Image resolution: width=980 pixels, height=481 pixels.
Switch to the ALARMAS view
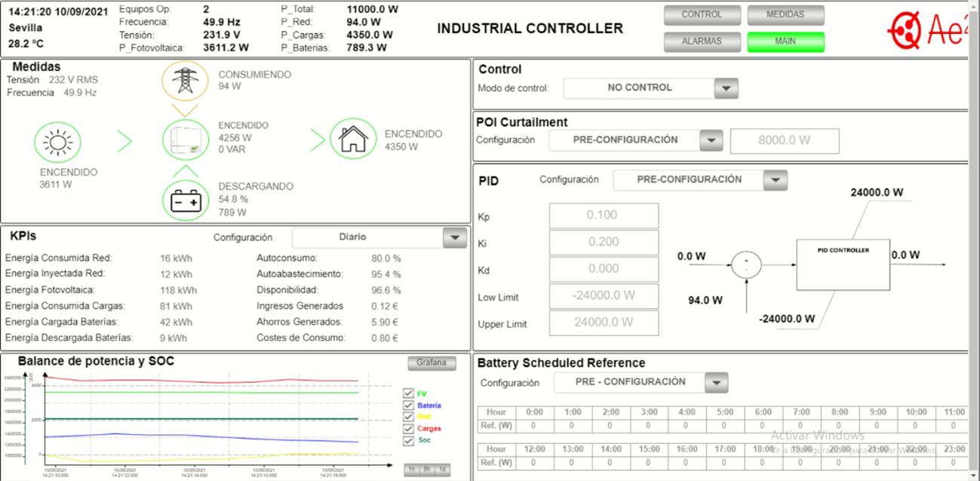click(x=702, y=42)
